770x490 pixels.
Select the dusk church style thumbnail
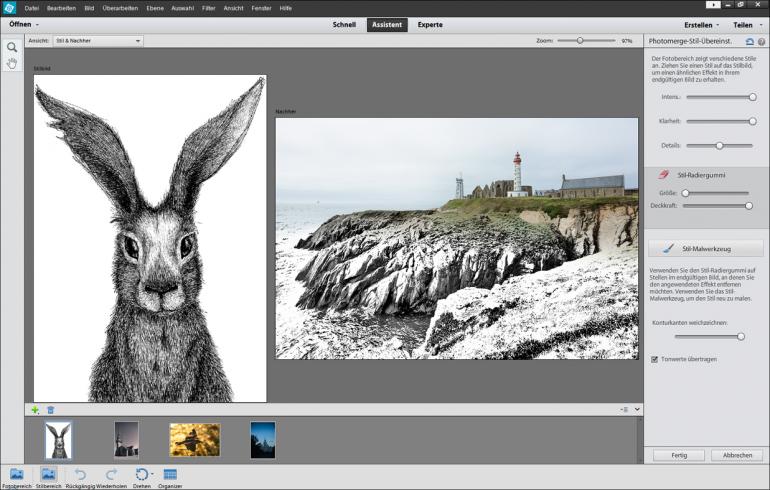coord(126,440)
